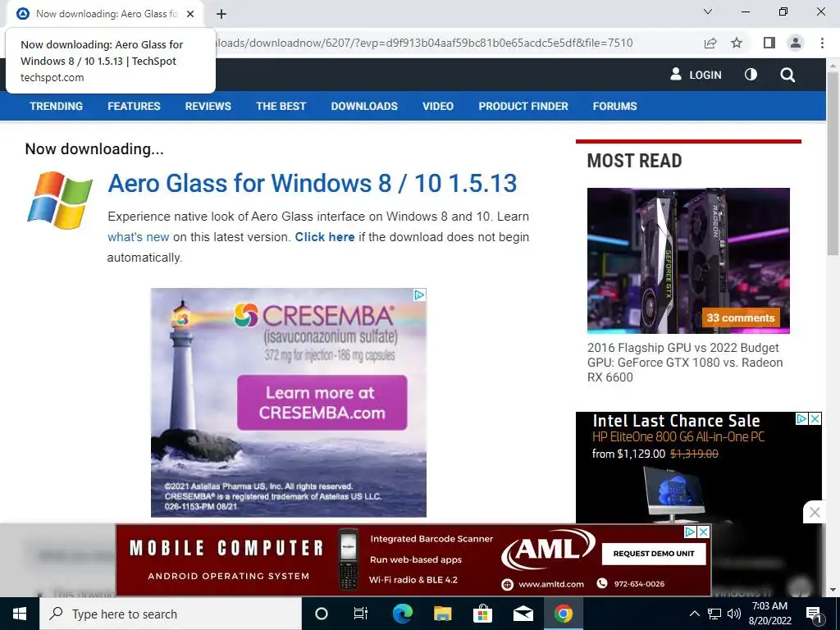Image resolution: width=840 pixels, height=630 pixels.
Task: Open the Chrome three-dot menu
Action: (822, 43)
